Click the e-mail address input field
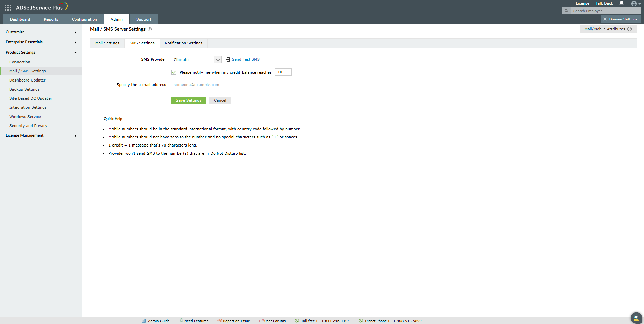This screenshot has width=644, height=324. [211, 85]
